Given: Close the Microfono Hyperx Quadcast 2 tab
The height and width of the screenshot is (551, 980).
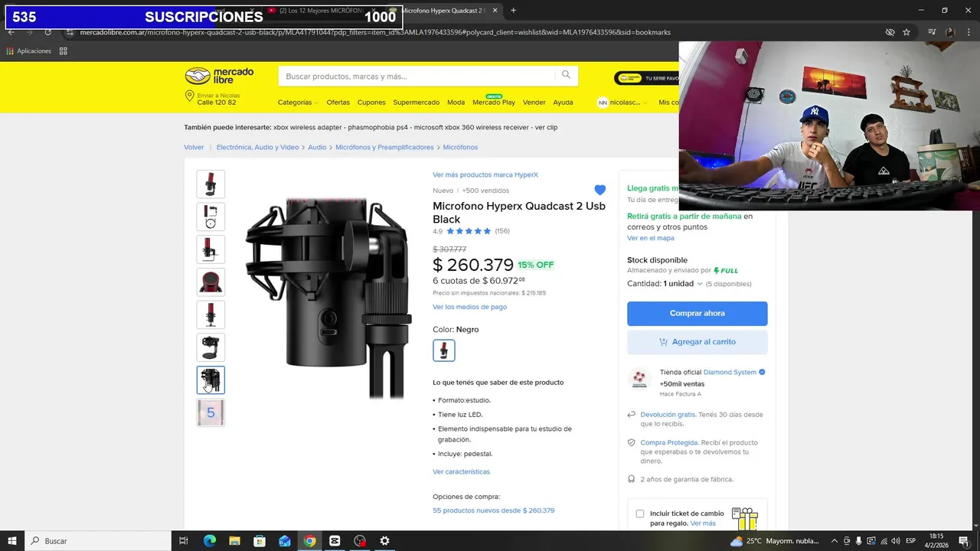Looking at the screenshot, I should [495, 11].
